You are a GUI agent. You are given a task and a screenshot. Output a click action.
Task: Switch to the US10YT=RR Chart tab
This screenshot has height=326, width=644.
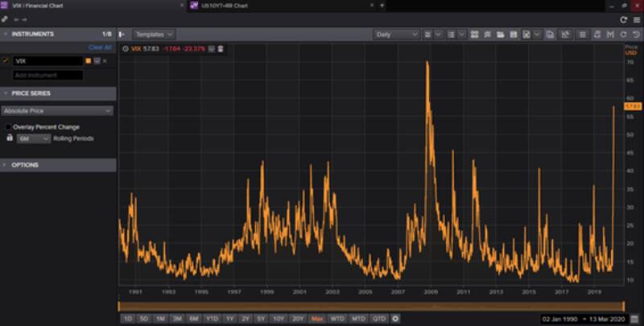pos(224,6)
